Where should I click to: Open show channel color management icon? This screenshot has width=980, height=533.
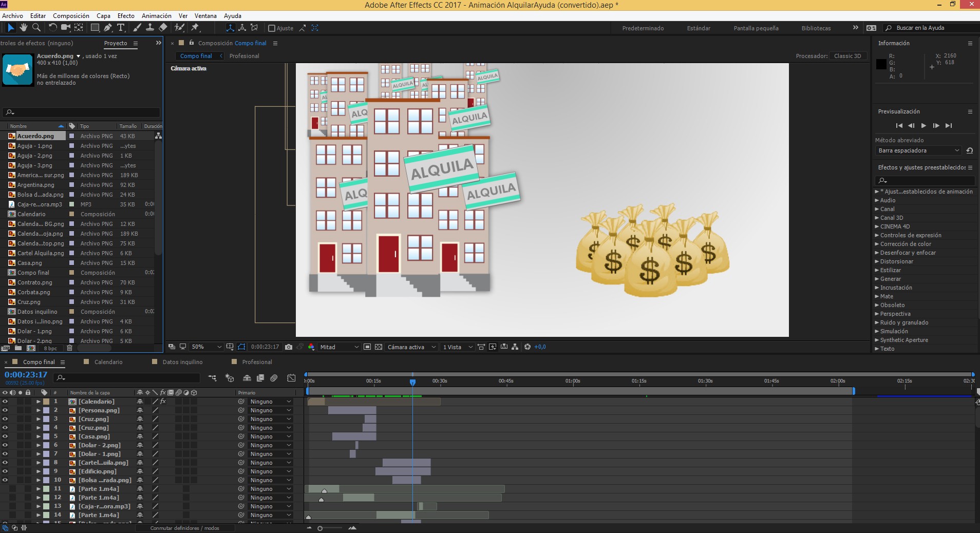coord(311,347)
